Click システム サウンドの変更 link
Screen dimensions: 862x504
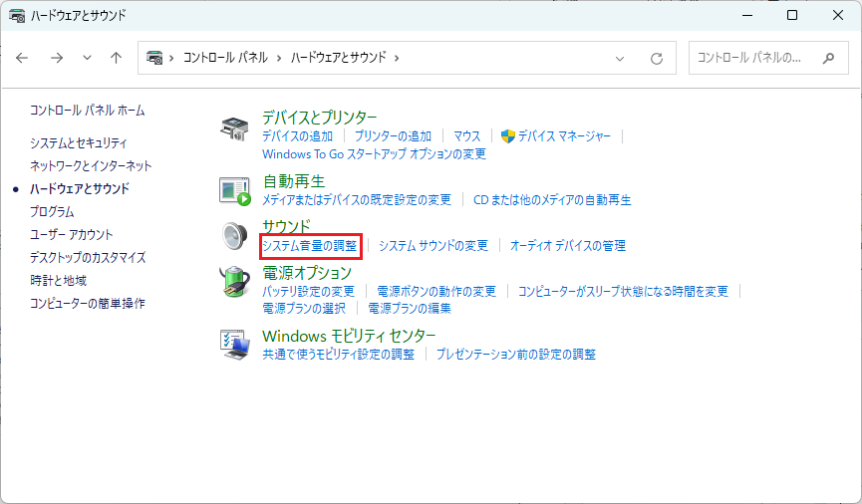tap(433, 246)
